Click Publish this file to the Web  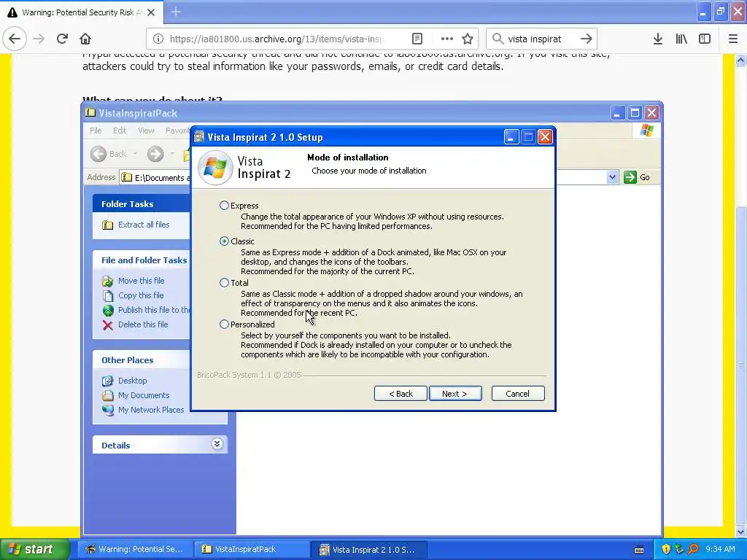(154, 309)
